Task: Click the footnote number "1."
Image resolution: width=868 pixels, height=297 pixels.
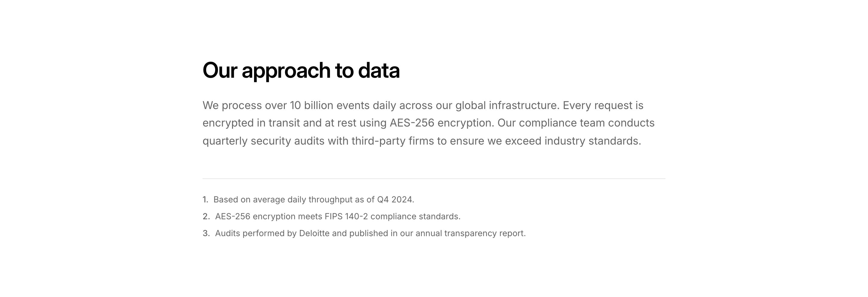Action: click(x=206, y=200)
